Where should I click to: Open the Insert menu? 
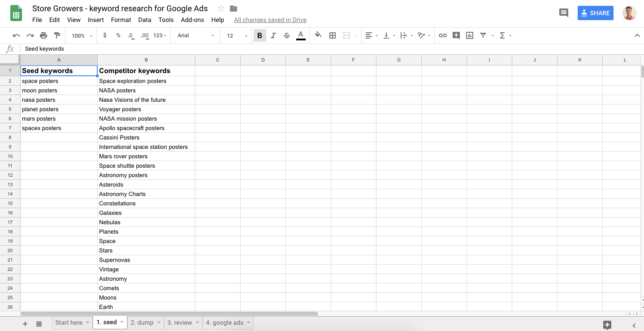[x=96, y=20]
